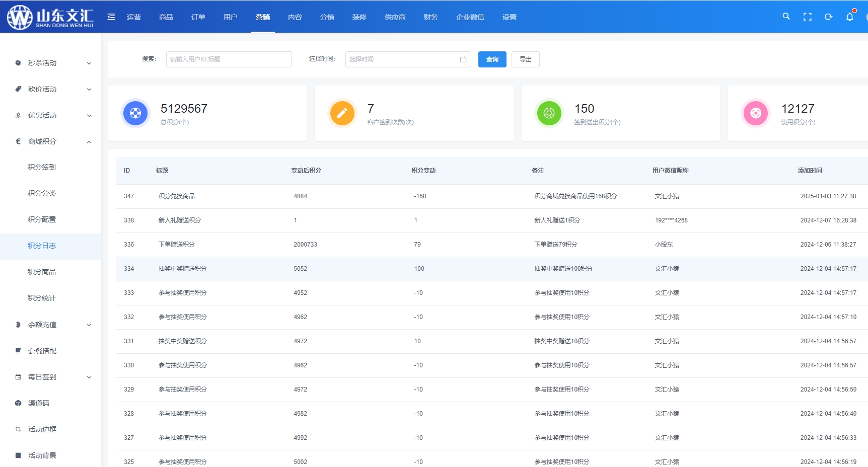The image size is (868, 467).
Task: Click the 5129567 total points value
Action: point(184,109)
